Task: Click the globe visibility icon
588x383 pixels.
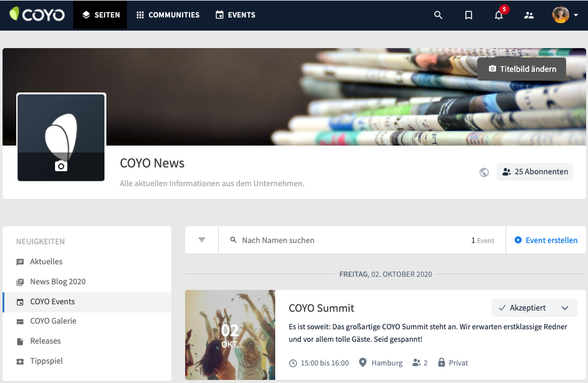Action: [x=484, y=172]
